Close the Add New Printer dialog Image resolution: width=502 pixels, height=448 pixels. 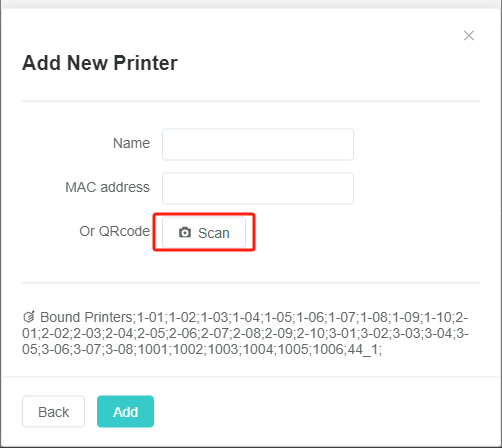(x=469, y=35)
